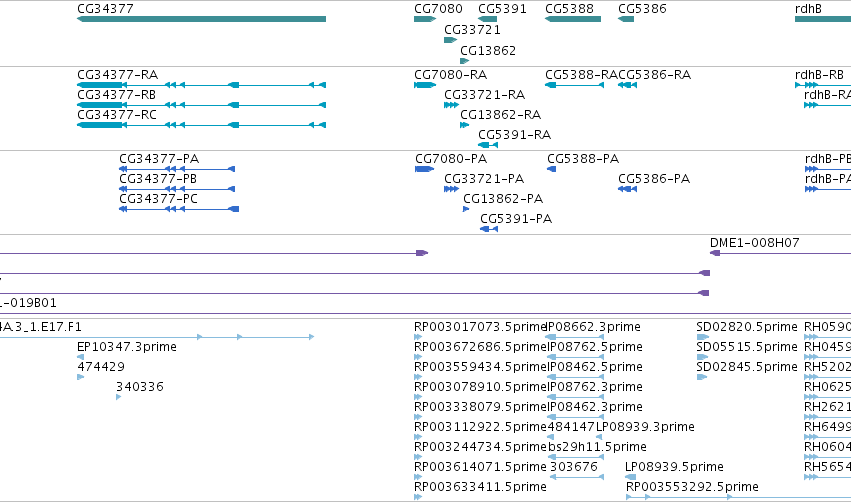Click the LP08939.3prime EST label
This screenshot has height=502, width=851.
point(645,427)
